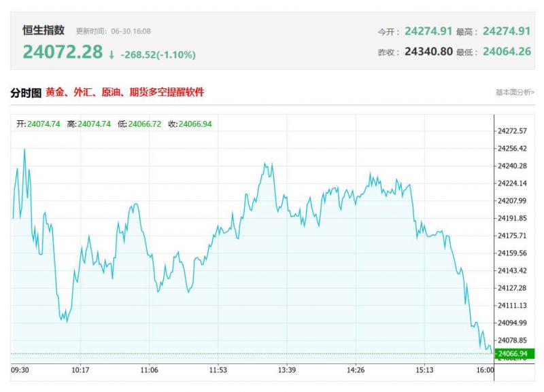Select the chart 低 value 24066.72
Image resolution: width=544 pixels, height=392 pixels.
point(145,124)
